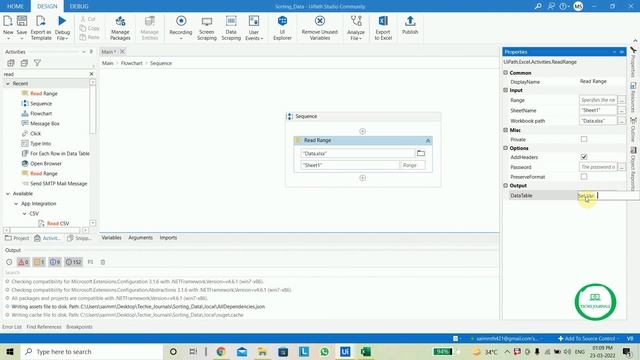Open UI Explorer
This screenshot has width=640, height=360.
(282, 27)
